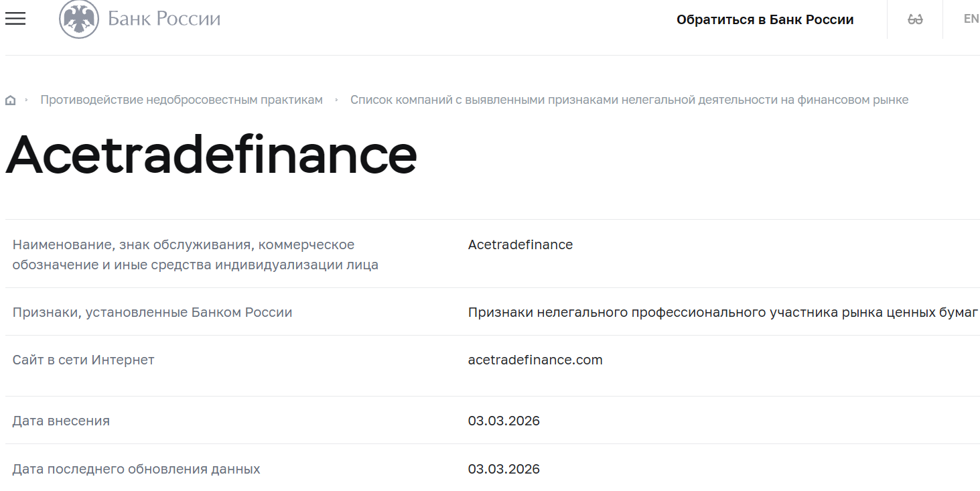This screenshot has height=491, width=980.
Task: Select the Acetradefinance page heading
Action: click(210, 156)
